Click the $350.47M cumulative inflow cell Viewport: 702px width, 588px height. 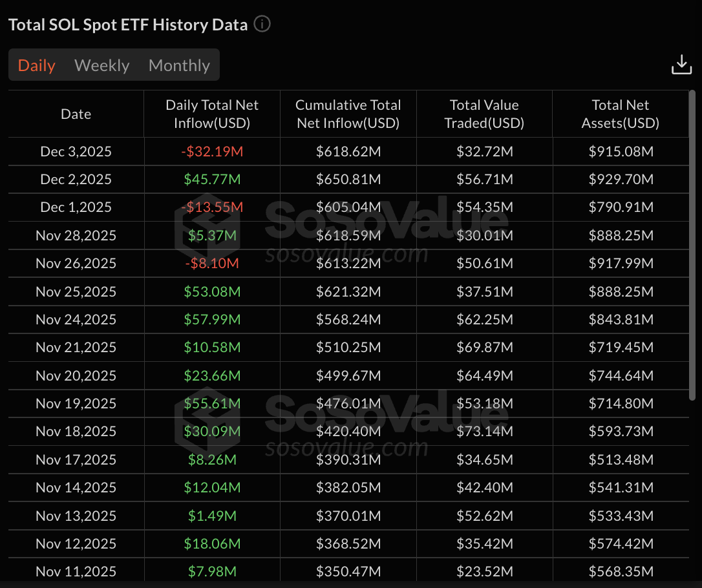tap(348, 571)
